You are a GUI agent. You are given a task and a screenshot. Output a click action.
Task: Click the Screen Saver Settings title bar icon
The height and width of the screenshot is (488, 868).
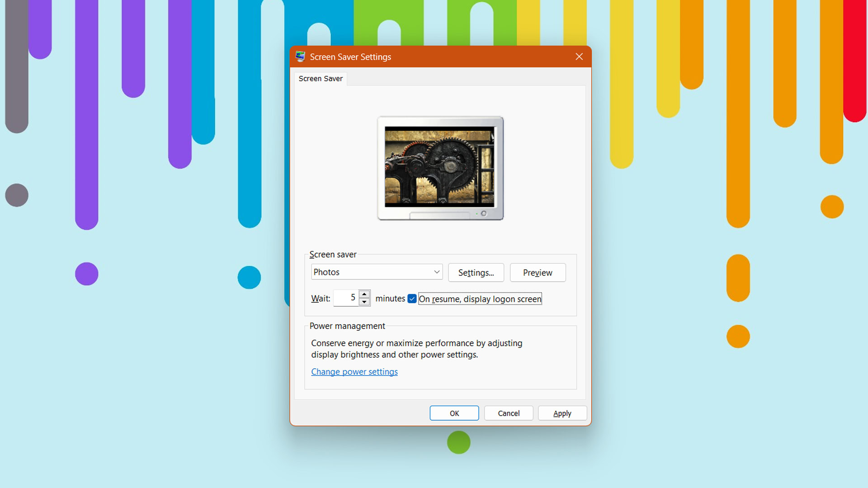pyautogui.click(x=300, y=56)
